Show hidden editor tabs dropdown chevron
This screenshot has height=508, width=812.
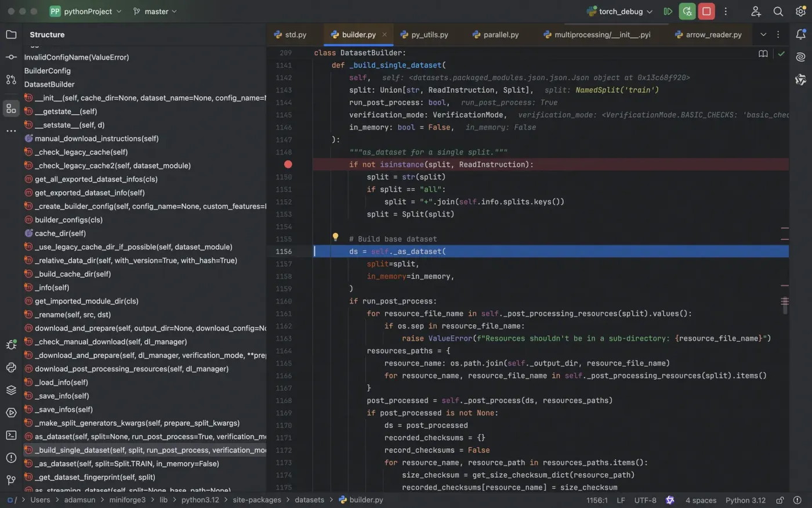tap(763, 35)
